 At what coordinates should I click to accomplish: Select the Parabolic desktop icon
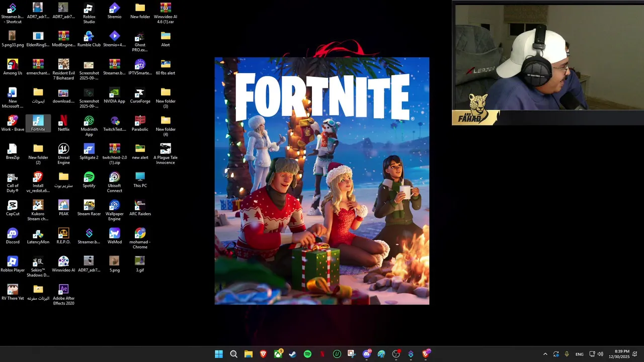[x=140, y=123]
